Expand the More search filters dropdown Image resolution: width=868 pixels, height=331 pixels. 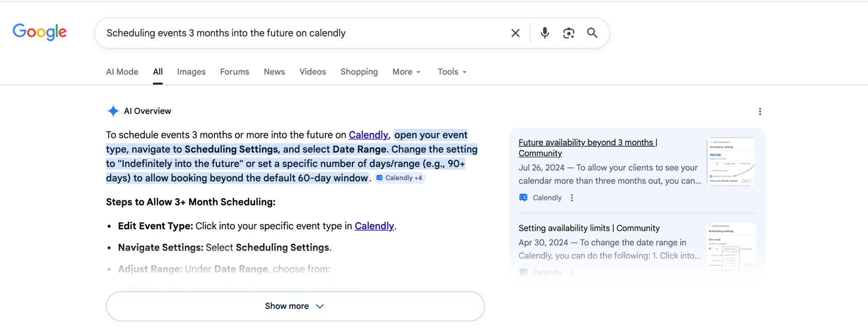click(406, 72)
